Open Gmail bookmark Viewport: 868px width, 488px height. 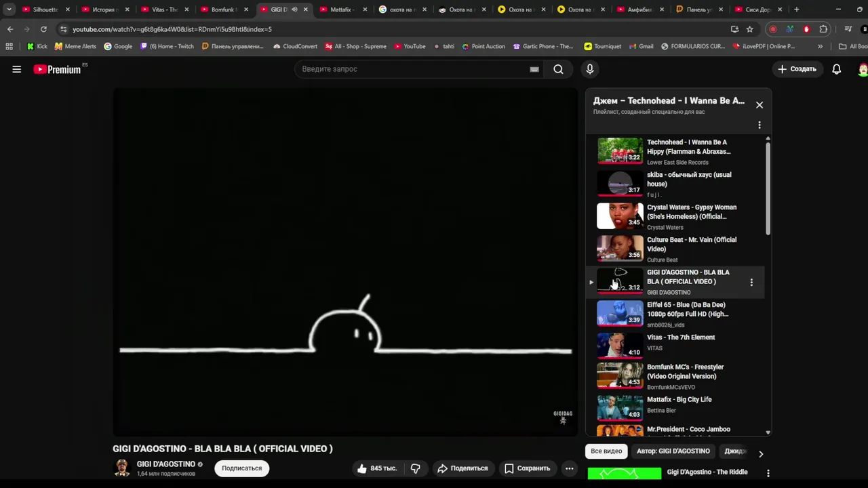pyautogui.click(x=640, y=46)
